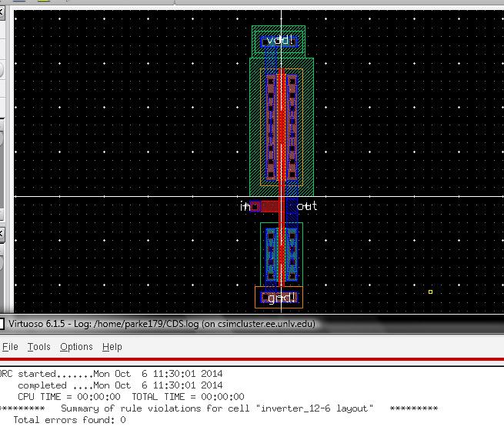Click the Virtuoso log window title bar icon
The image size is (504, 430).
(2, 324)
